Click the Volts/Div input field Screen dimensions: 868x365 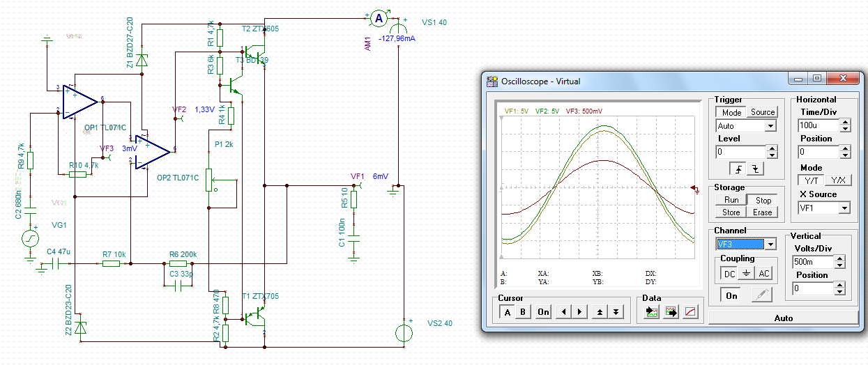click(x=812, y=263)
